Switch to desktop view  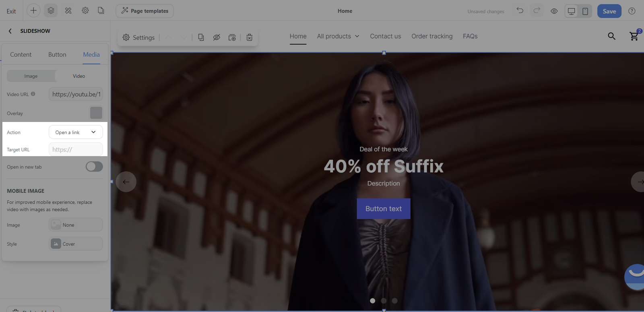point(571,11)
